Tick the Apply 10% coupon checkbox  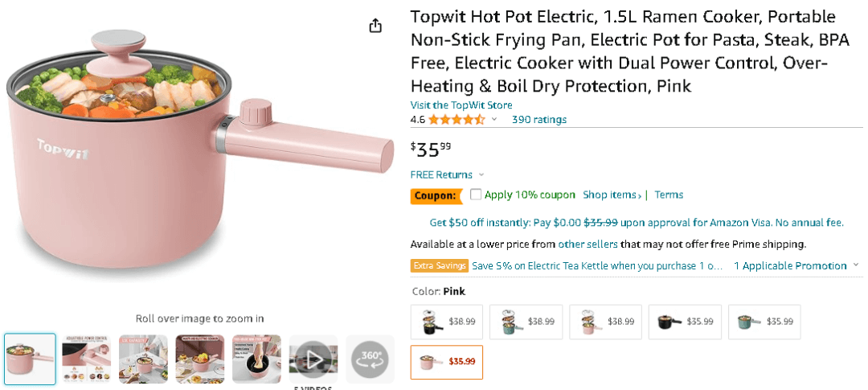476,195
